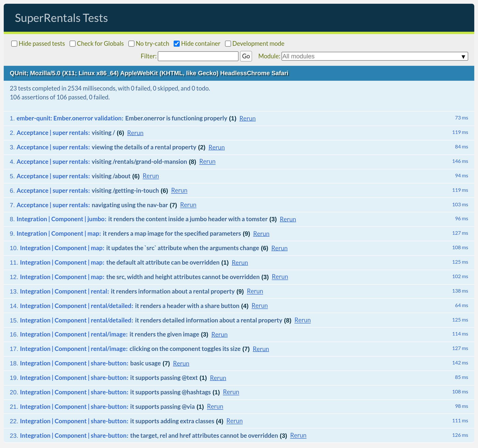
Task: Rerun test 23 target, rel and href attributes
Action: tap(298, 435)
